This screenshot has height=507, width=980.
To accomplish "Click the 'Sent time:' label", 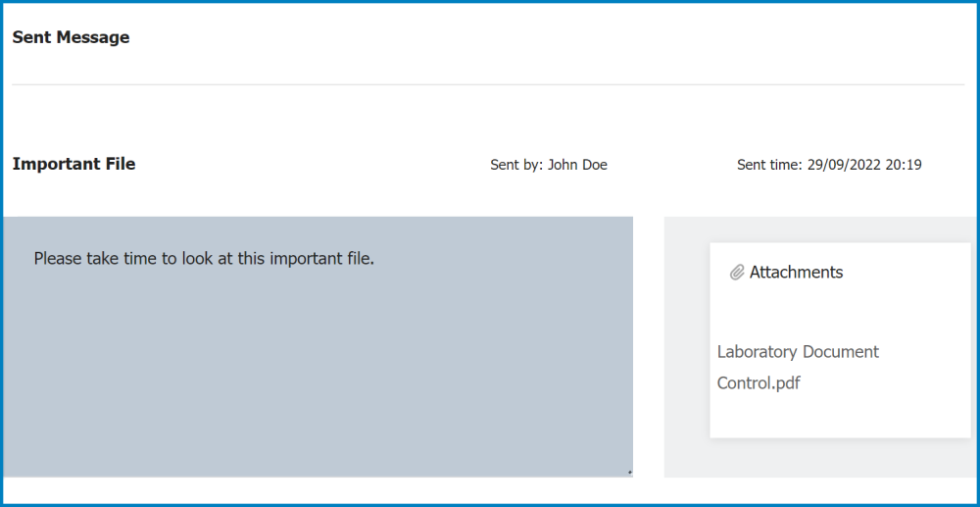I will point(770,165).
